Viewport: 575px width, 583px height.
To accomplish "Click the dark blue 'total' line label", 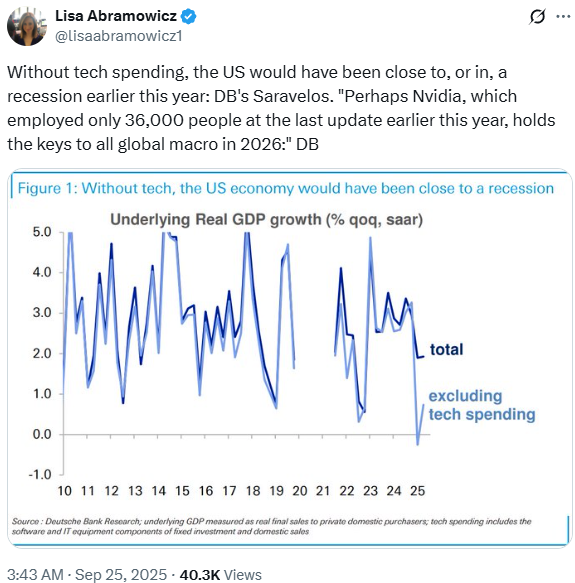I will pyautogui.click(x=446, y=350).
